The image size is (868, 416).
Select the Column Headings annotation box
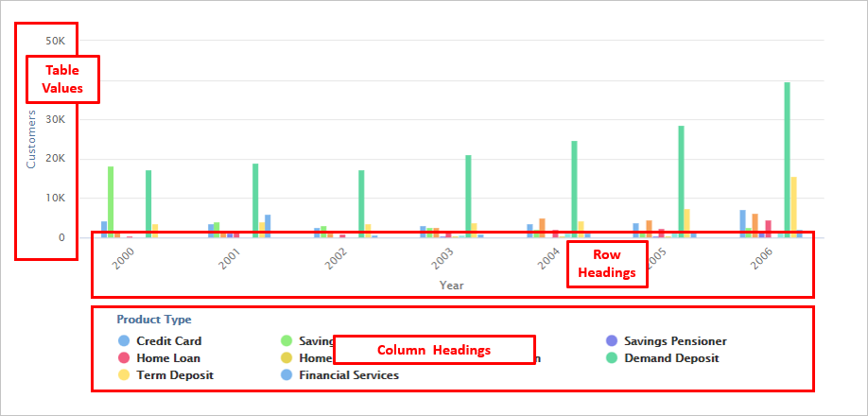click(434, 350)
